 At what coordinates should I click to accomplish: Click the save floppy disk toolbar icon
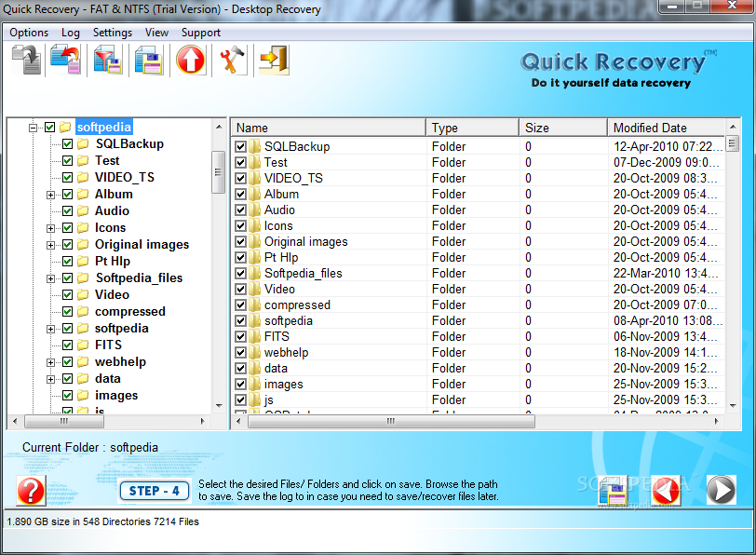coord(149,60)
